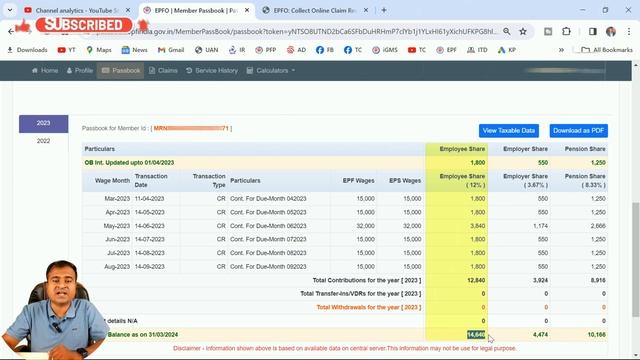The image size is (640, 360).
Task: Click 'Cont. For Due-Month 062023' row text
Action: 268,226
